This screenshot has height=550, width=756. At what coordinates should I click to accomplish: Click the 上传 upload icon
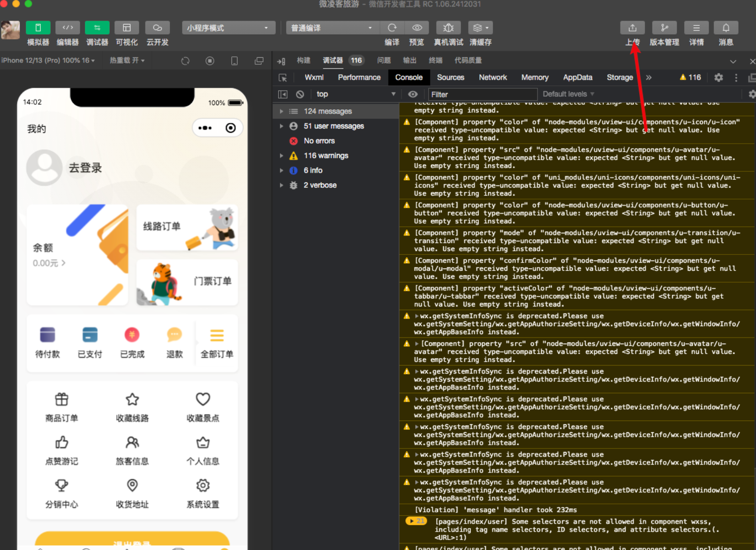pos(632,28)
